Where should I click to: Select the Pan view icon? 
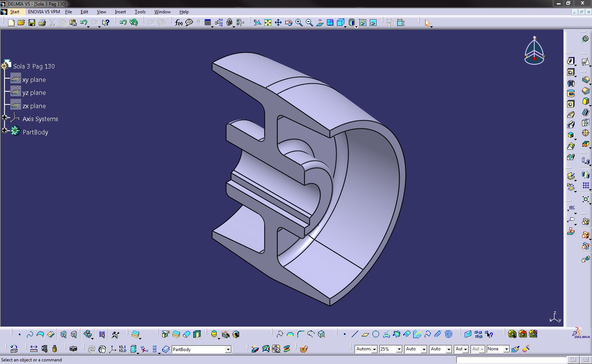pos(278,23)
